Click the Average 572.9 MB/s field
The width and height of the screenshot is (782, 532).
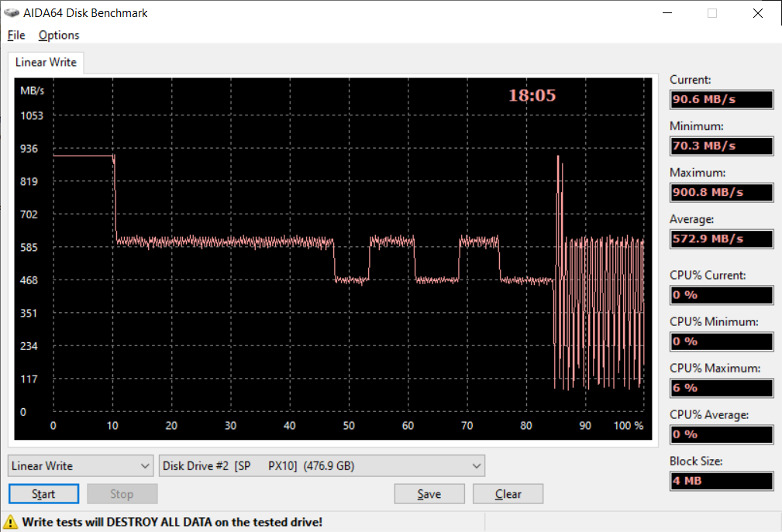(x=721, y=239)
